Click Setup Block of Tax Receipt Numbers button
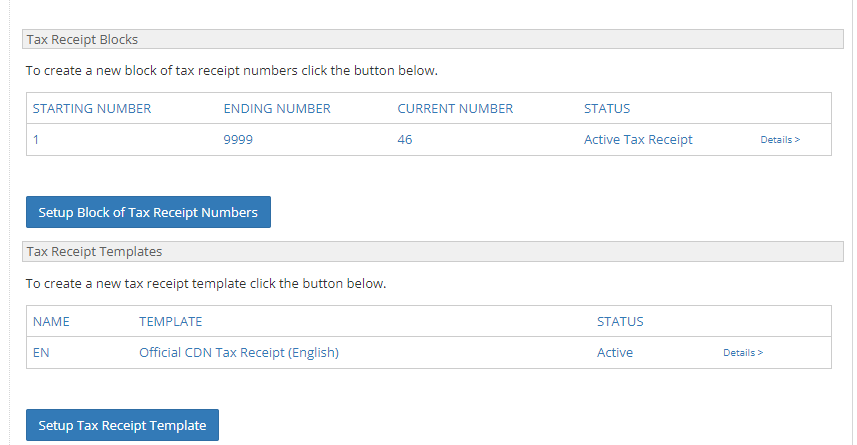This screenshot has height=445, width=857. click(x=148, y=212)
